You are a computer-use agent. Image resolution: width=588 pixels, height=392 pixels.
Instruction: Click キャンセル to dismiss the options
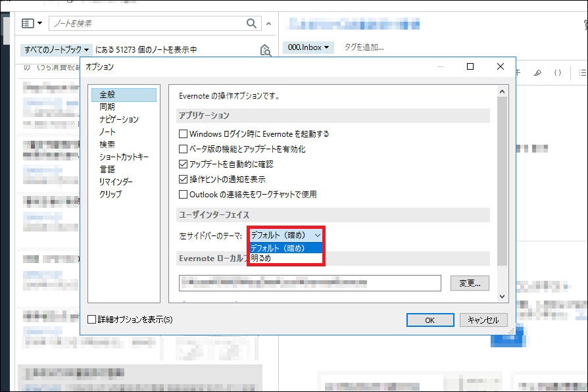pyautogui.click(x=483, y=320)
